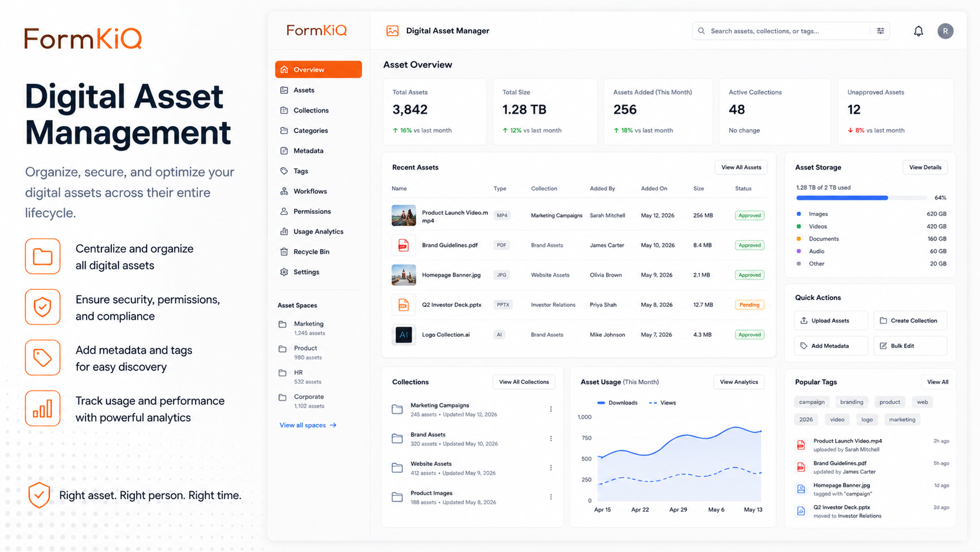Click View Details for Asset Storage
Screen dimensions: 980x552
pos(925,167)
